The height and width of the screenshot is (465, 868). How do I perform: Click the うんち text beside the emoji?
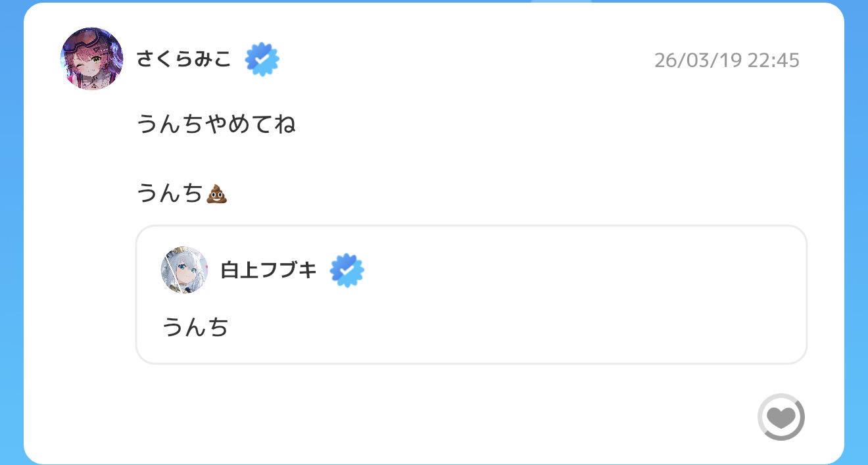click(x=170, y=194)
